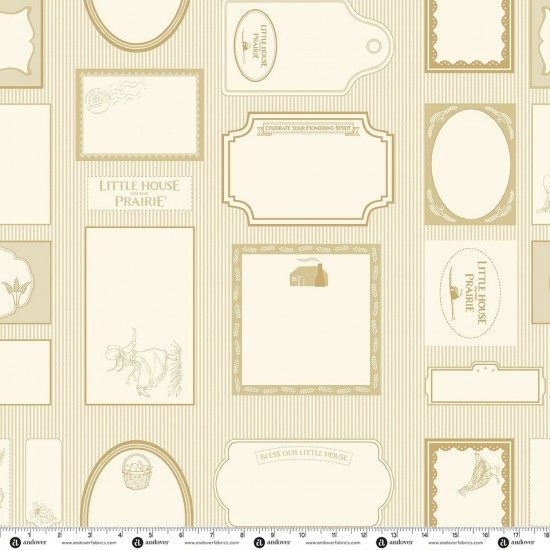Image resolution: width=550 pixels, height=550 pixels.
Task: Click the andover logo between ruler marks 8 and 9
Action: 272,542
